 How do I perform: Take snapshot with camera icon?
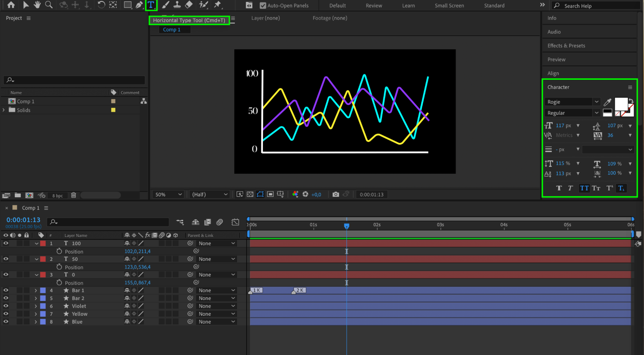pyautogui.click(x=335, y=194)
